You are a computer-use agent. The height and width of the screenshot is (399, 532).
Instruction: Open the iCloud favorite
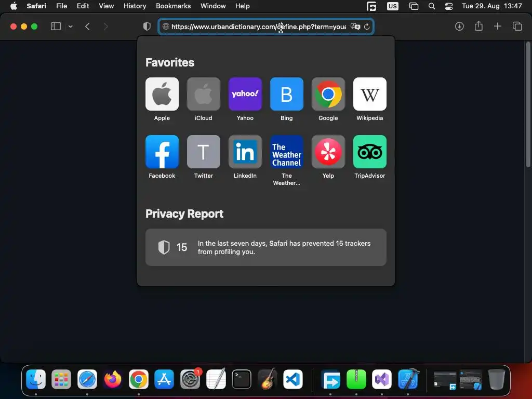click(203, 94)
